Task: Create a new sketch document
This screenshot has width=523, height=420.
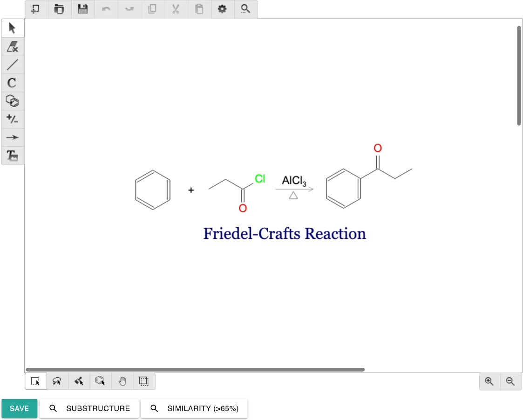Action: tap(35, 9)
